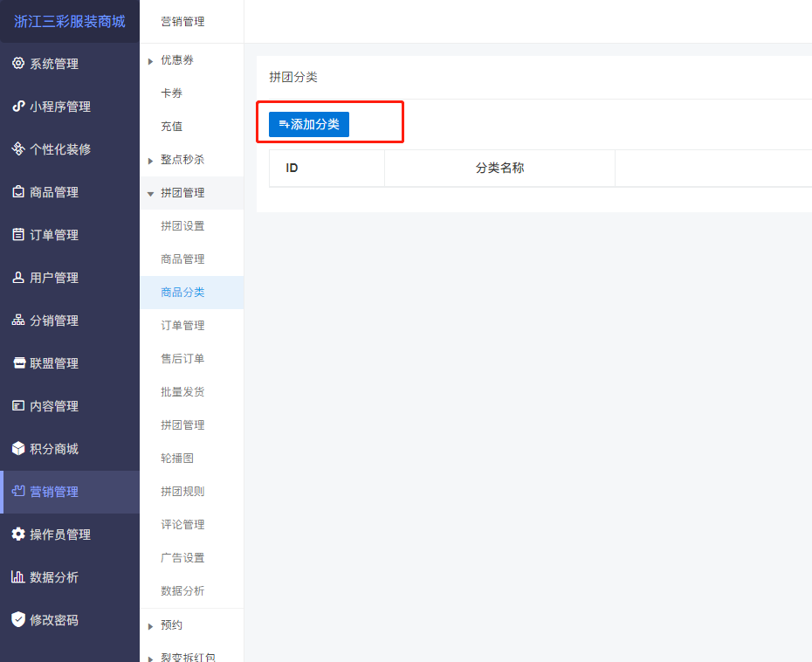Expand the 整点秒杀 submenu arrow
The width and height of the screenshot is (812, 662).
point(150,161)
